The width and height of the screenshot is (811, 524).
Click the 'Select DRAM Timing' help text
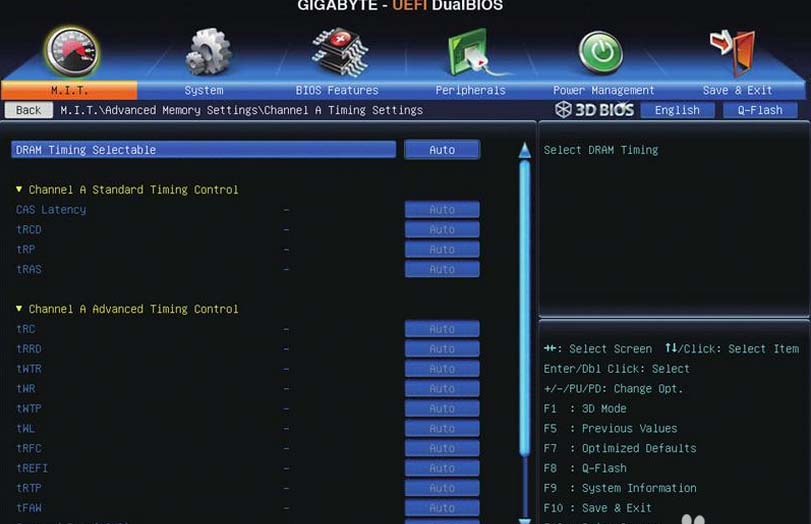pos(600,150)
